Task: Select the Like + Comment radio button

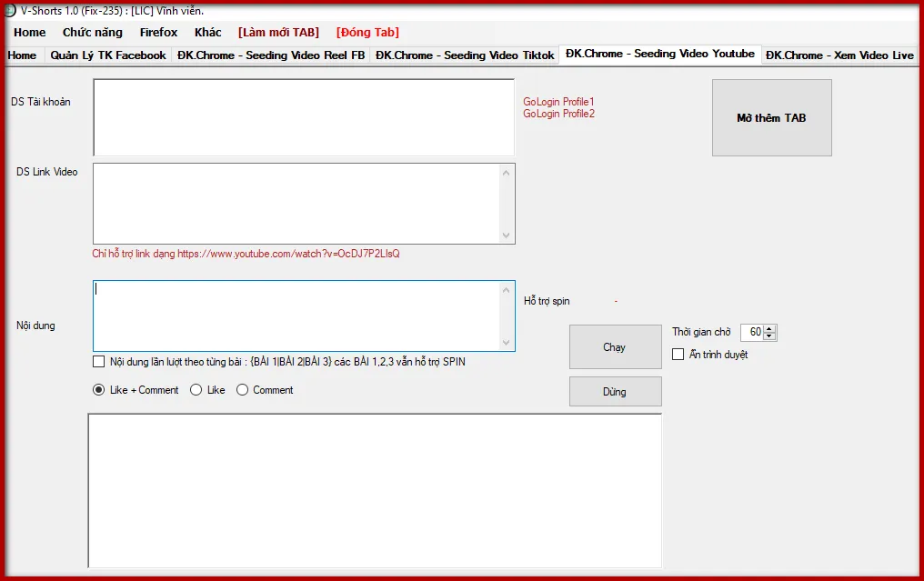Action: click(x=99, y=390)
